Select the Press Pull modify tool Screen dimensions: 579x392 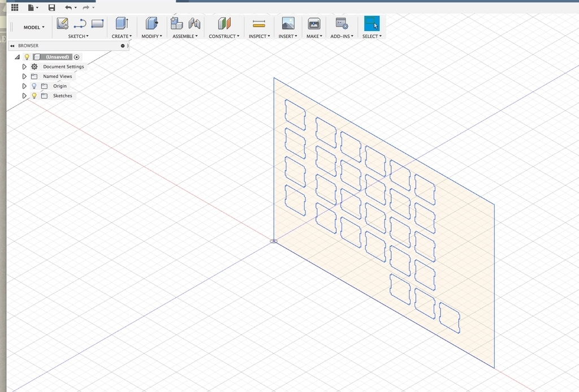[152, 23]
